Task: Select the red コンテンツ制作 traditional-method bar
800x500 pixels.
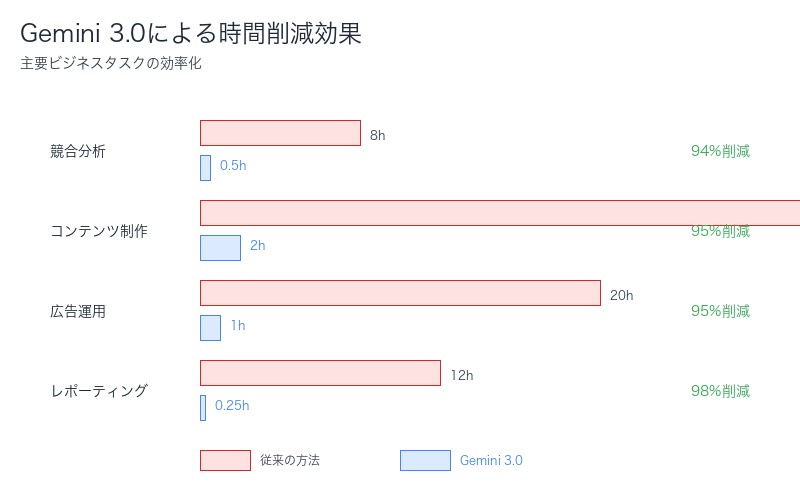Action: [500, 213]
